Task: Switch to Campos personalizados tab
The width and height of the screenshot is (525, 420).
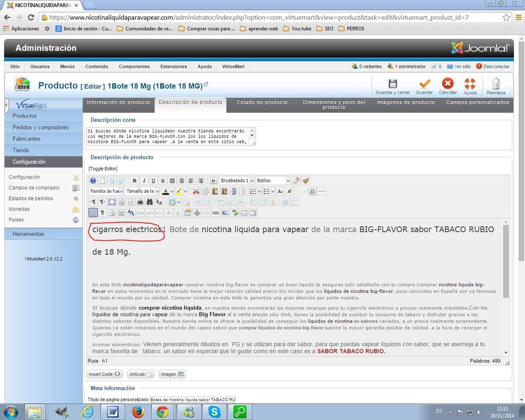Action: pos(477,102)
